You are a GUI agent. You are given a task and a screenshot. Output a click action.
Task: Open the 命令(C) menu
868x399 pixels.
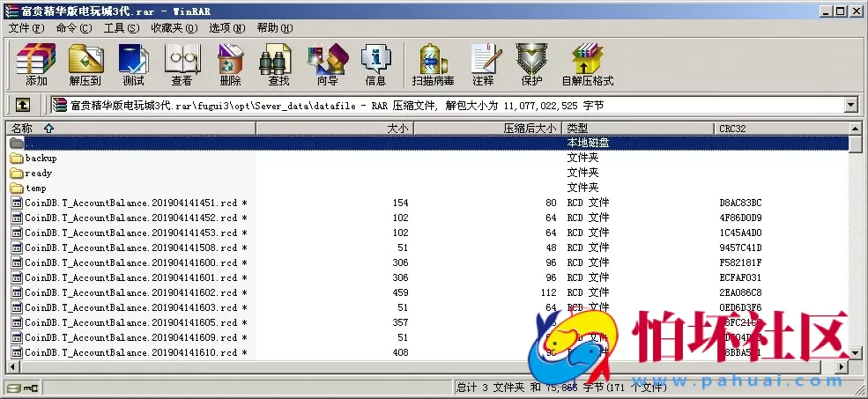pos(74,27)
